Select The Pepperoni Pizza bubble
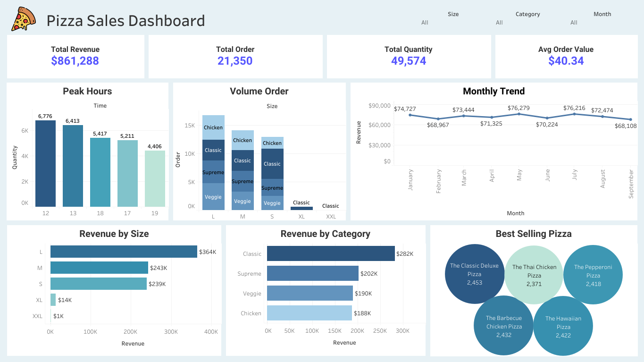 pos(593,275)
